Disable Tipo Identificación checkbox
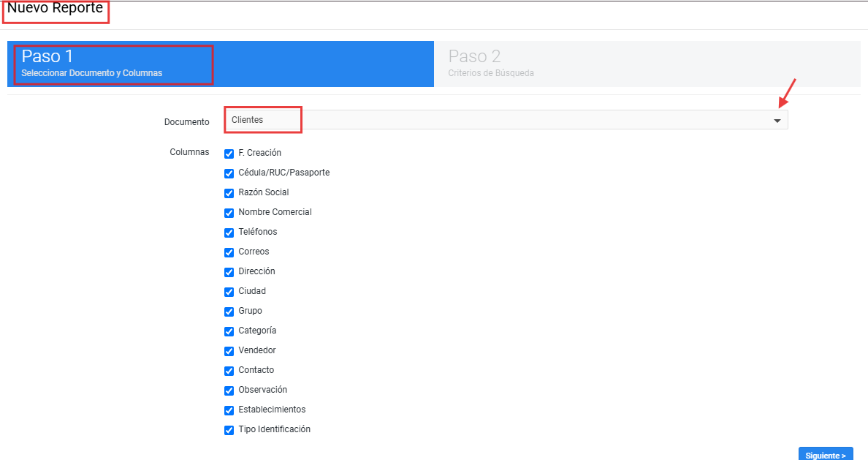This screenshot has width=868, height=460. click(x=229, y=430)
